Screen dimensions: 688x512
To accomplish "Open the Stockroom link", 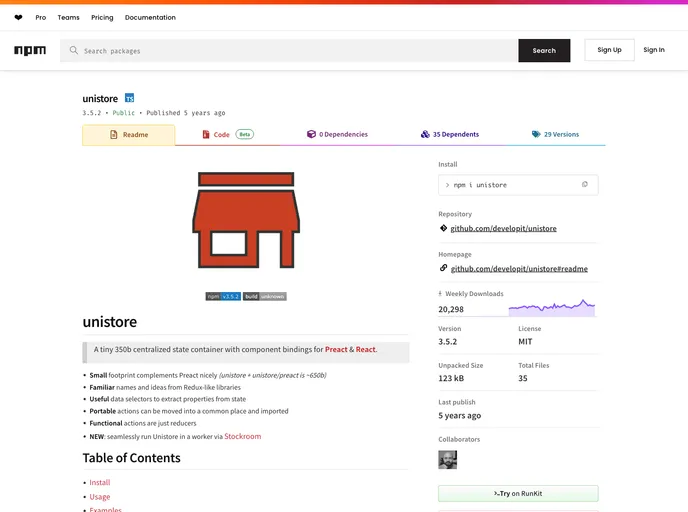I will coord(243,437).
